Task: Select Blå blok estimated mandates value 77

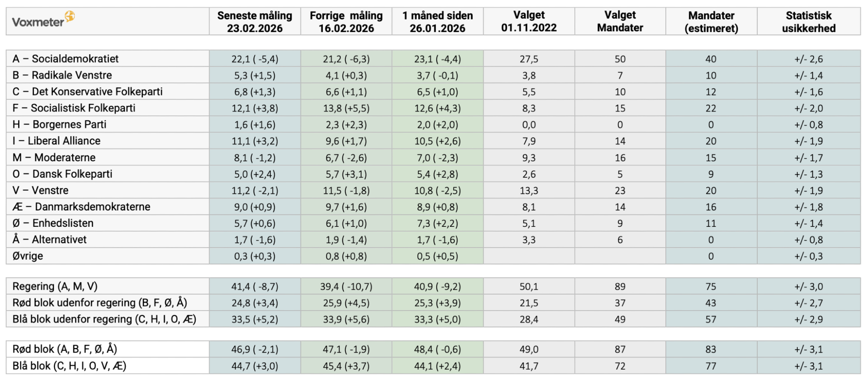Action: click(710, 366)
